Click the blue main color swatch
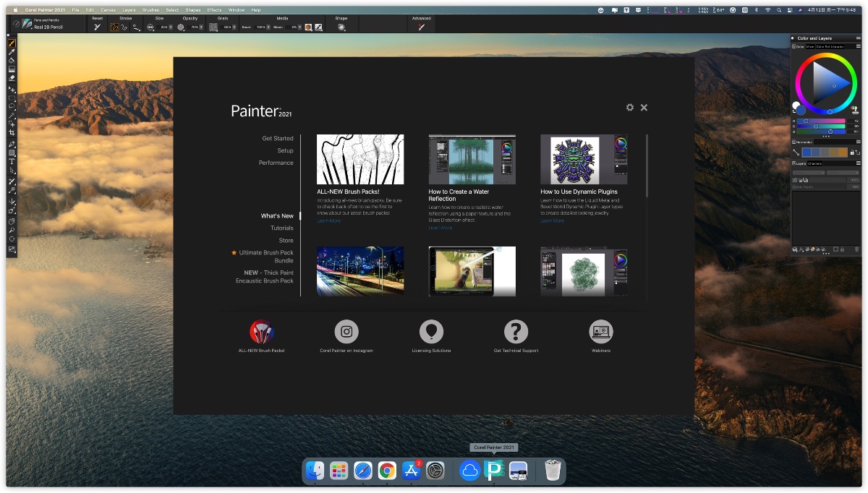This screenshot has height=493, width=868. [801, 110]
